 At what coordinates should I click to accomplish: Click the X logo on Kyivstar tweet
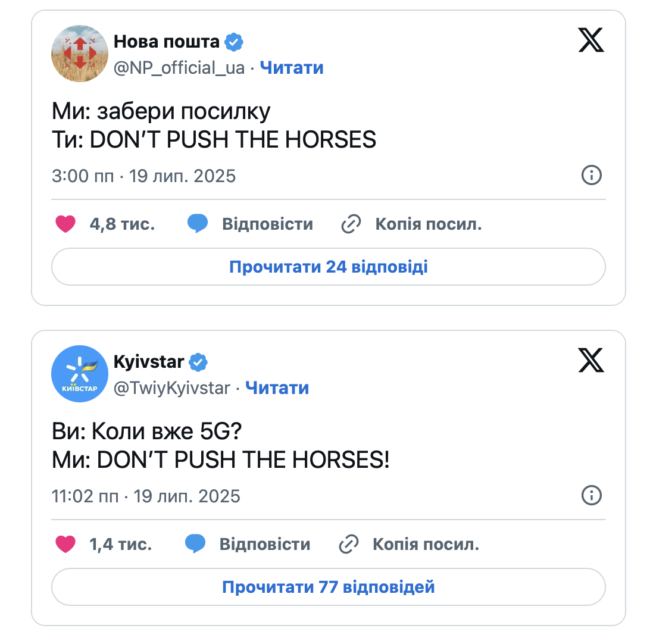coord(590,359)
